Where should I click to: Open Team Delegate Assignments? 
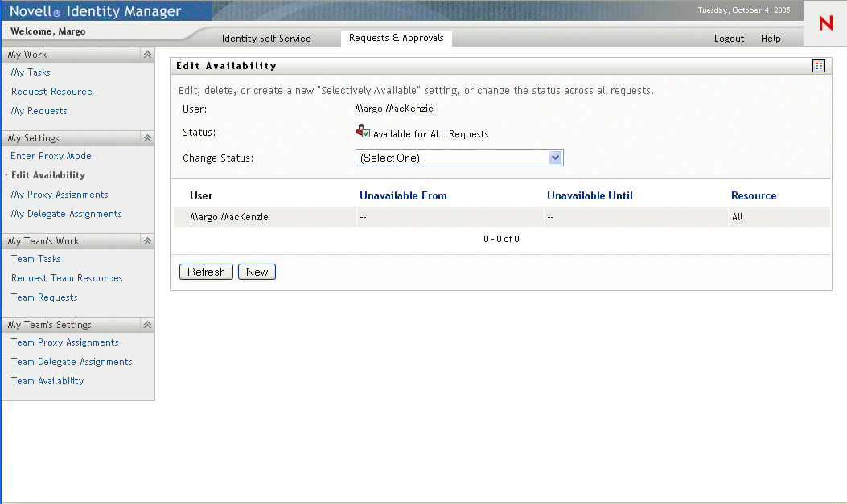click(72, 362)
